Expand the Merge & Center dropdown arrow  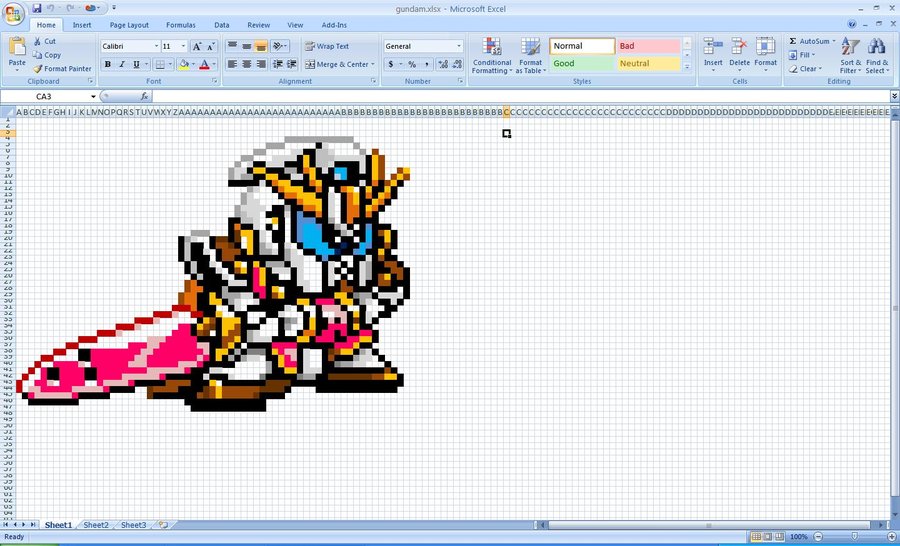(373, 64)
